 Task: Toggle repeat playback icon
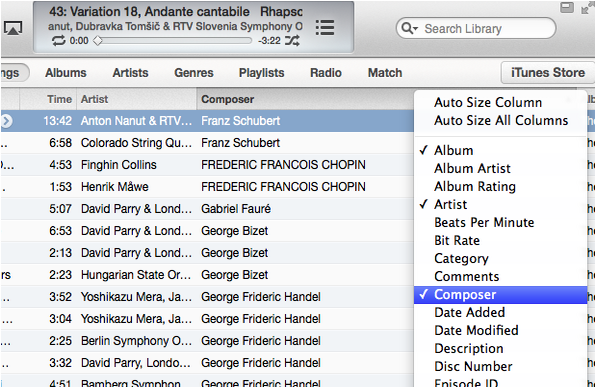pyautogui.click(x=58, y=40)
